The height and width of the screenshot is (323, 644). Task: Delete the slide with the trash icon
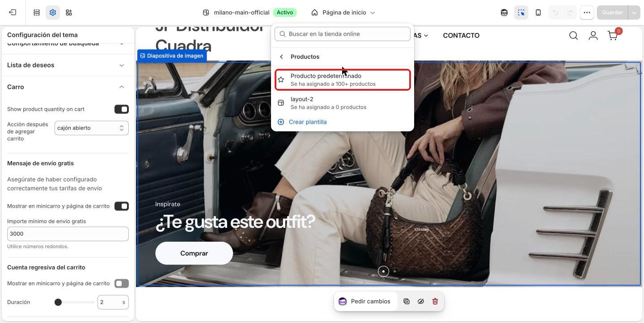coord(435,302)
